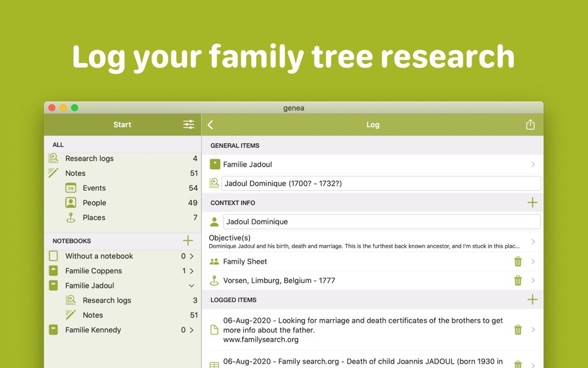Click the Without a notebook icon
The width and height of the screenshot is (588, 368).
point(53,256)
